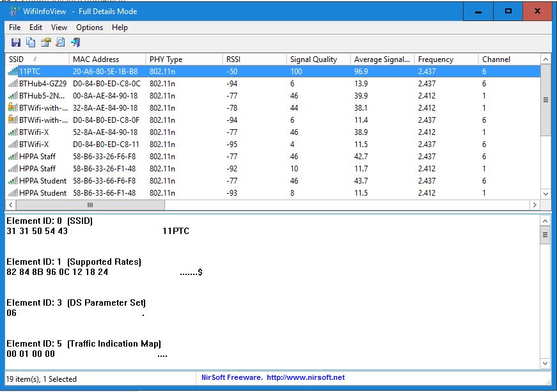557x392 pixels.
Task: Click the lower pane scroll-down arrow
Action: pyautogui.click(x=545, y=363)
